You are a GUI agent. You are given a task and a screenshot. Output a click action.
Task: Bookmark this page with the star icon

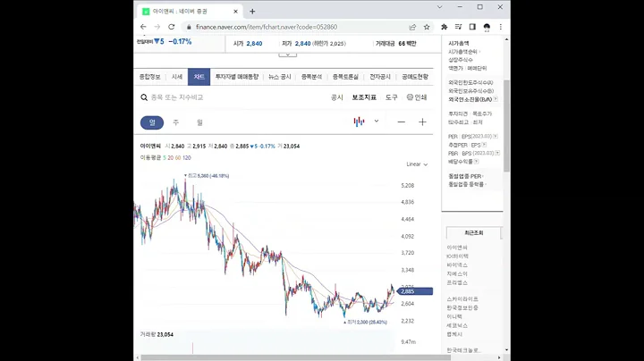[427, 27]
